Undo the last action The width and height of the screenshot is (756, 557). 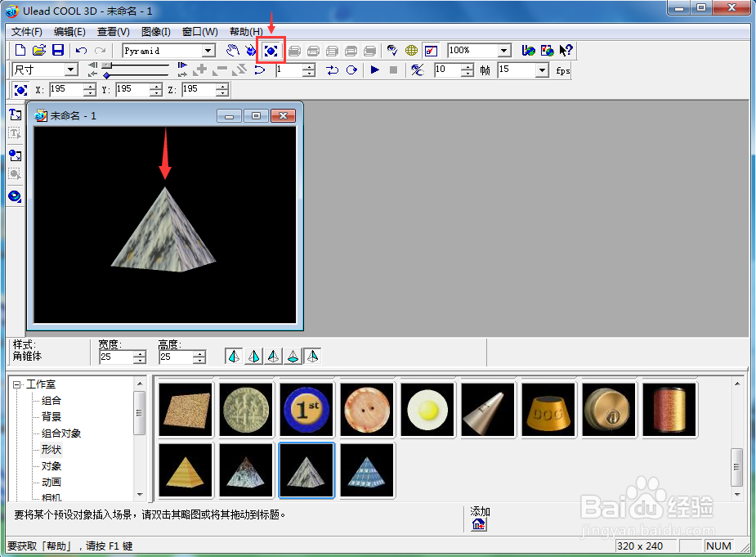[82, 50]
